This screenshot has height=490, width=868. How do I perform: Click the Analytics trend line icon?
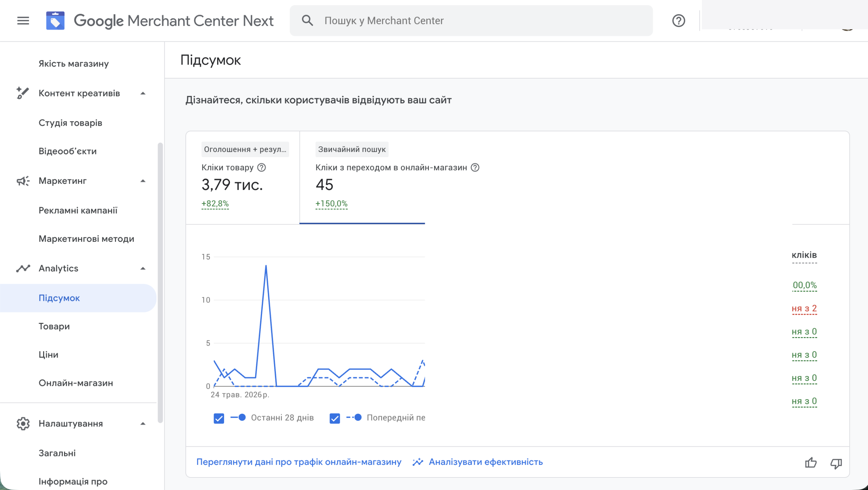point(23,268)
